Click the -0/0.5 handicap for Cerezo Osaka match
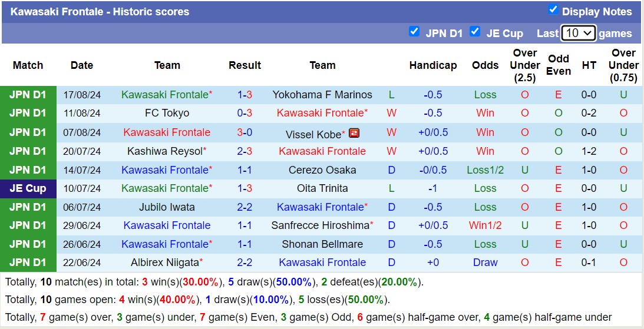This screenshot has height=329, width=644. [433, 170]
